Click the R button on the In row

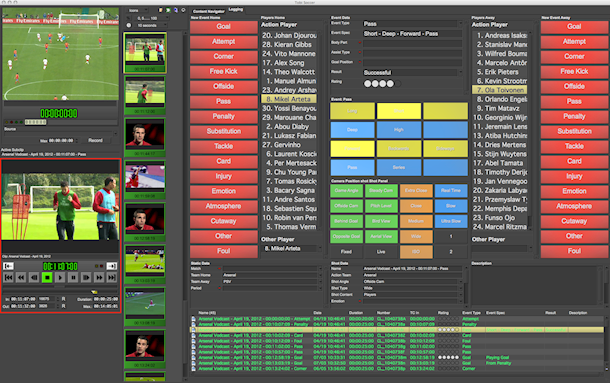pyautogui.click(x=63, y=299)
